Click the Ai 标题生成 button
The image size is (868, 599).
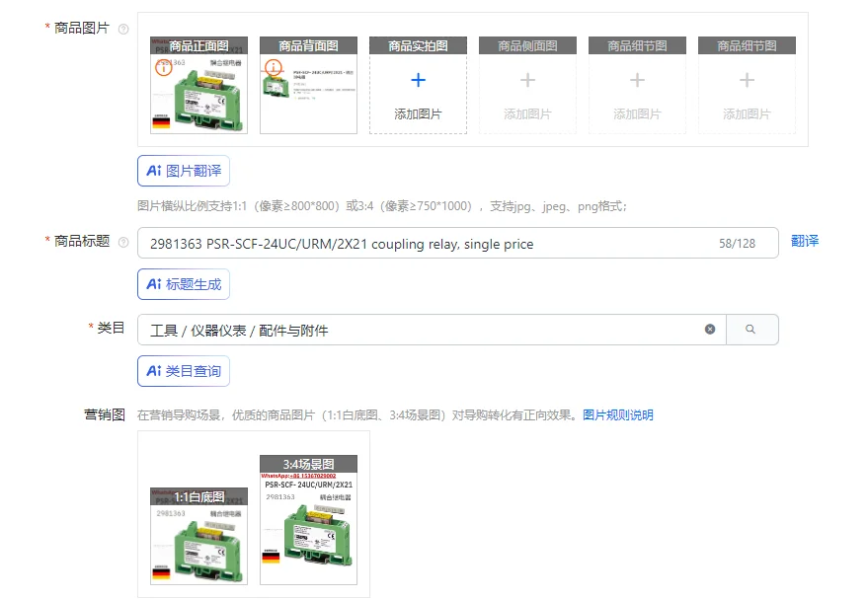tap(184, 284)
